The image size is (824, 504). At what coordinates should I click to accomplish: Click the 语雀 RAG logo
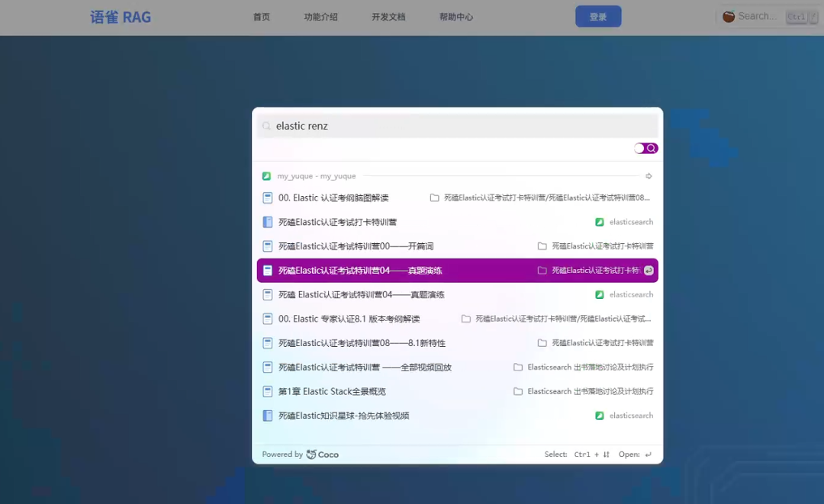(x=121, y=18)
